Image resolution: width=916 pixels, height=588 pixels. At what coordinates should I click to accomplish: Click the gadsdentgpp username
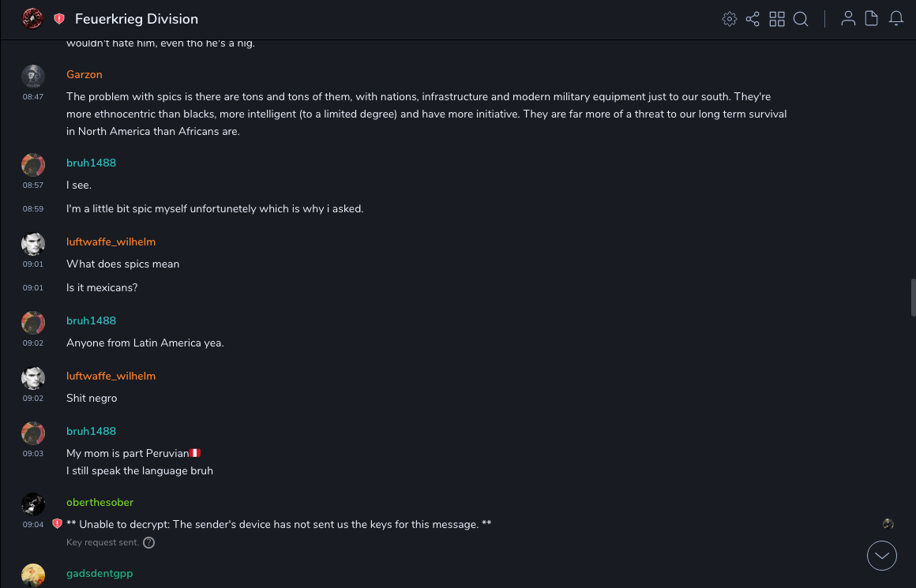click(99, 573)
